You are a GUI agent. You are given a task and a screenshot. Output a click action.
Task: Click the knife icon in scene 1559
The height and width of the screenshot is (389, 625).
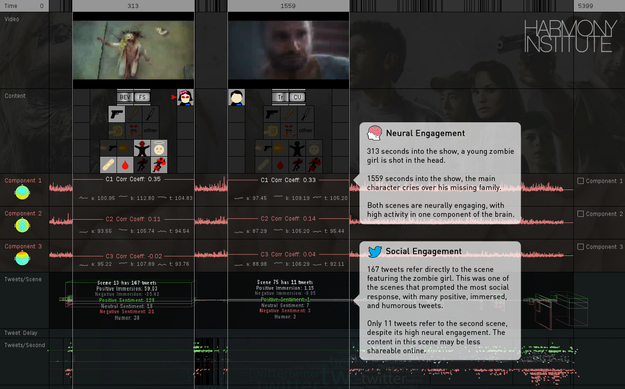[306, 114]
